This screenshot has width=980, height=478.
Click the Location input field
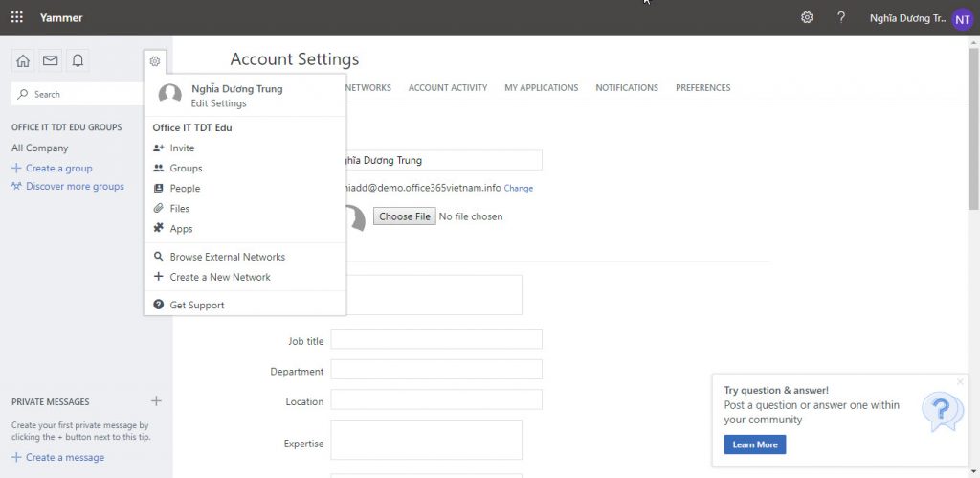(x=436, y=399)
